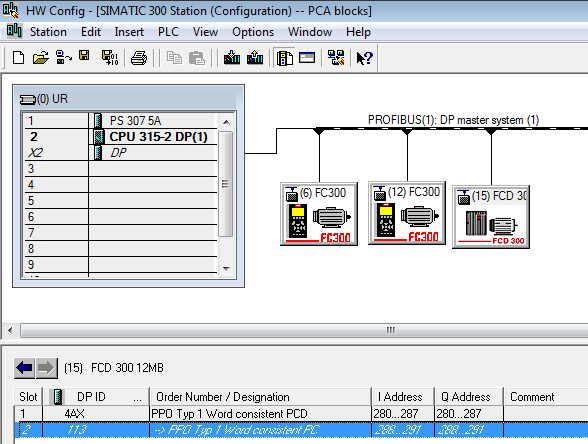The image size is (588, 444).
Task: Click the 280...287 I Address cell
Action: coord(403,414)
